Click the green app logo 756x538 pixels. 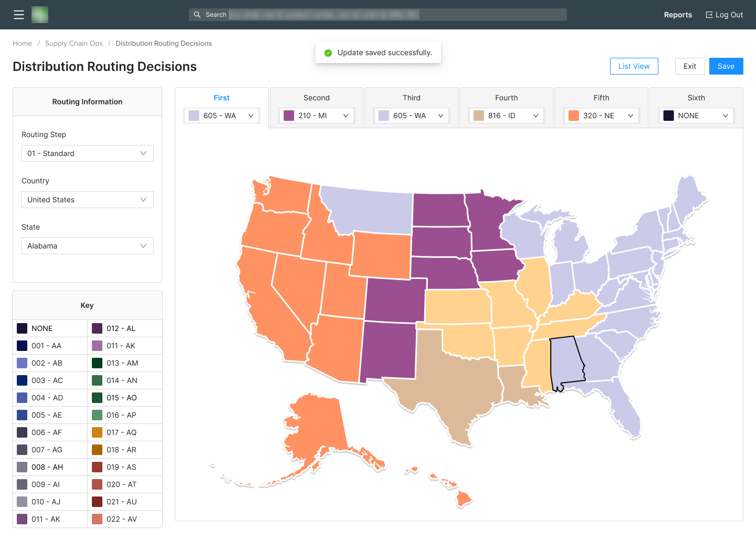40,15
